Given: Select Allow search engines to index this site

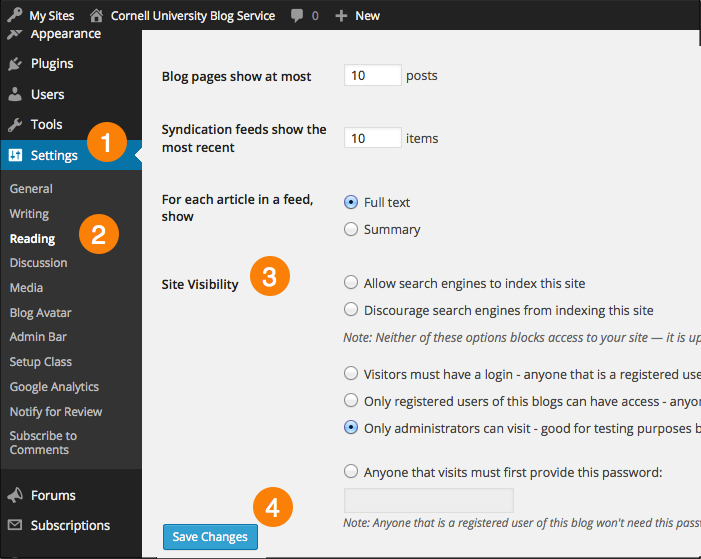Looking at the screenshot, I should 351,283.
